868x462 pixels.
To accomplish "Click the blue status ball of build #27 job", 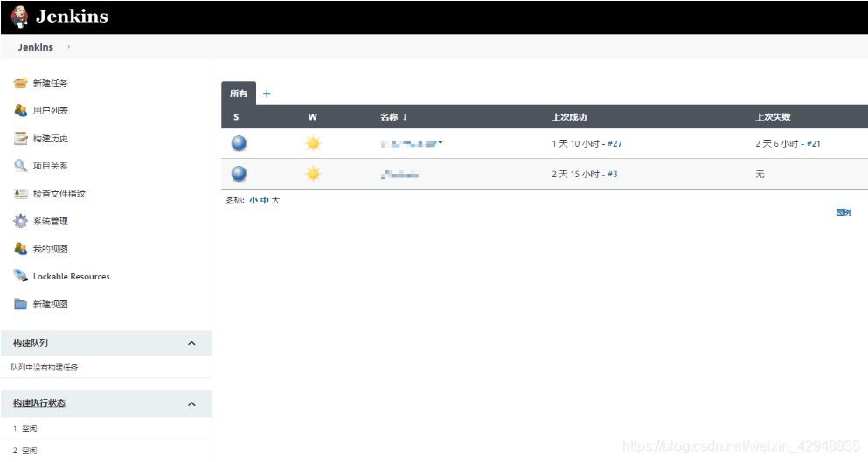I will click(x=240, y=143).
